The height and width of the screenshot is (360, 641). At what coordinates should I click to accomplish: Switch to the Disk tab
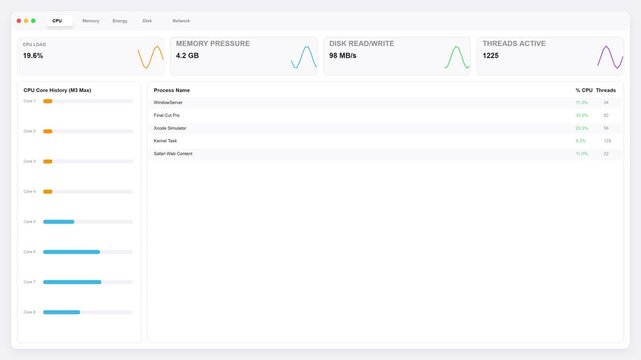tap(147, 21)
